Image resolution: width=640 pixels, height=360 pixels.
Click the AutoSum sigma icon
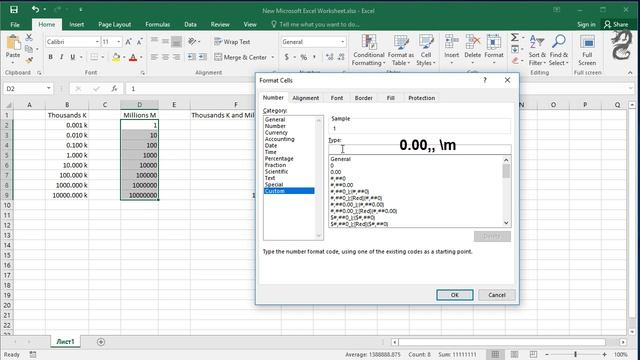(x=515, y=38)
